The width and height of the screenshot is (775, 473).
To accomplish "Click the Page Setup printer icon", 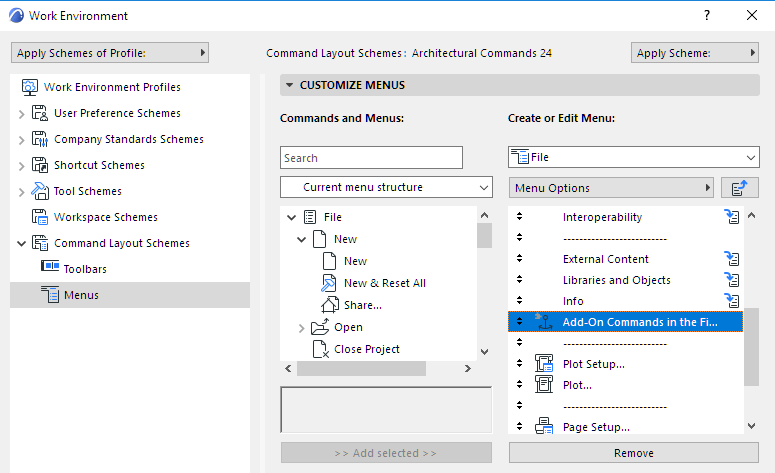I will (544, 427).
